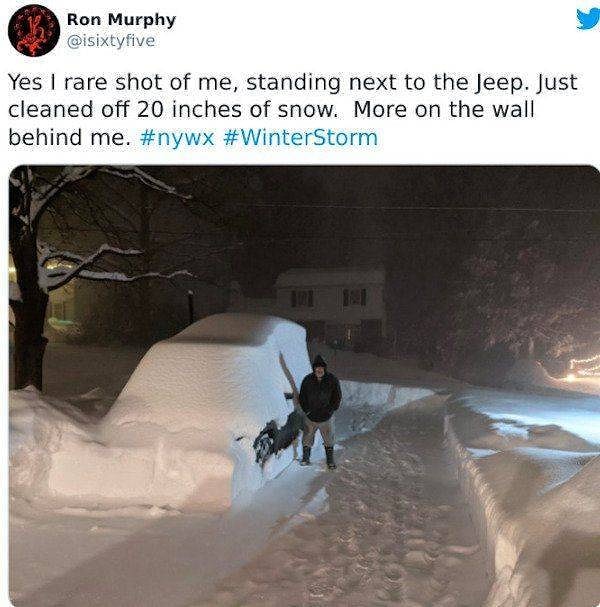This screenshot has height=607, width=600.
Task: Click "20 inches of snow" in the tweet
Action: point(237,110)
